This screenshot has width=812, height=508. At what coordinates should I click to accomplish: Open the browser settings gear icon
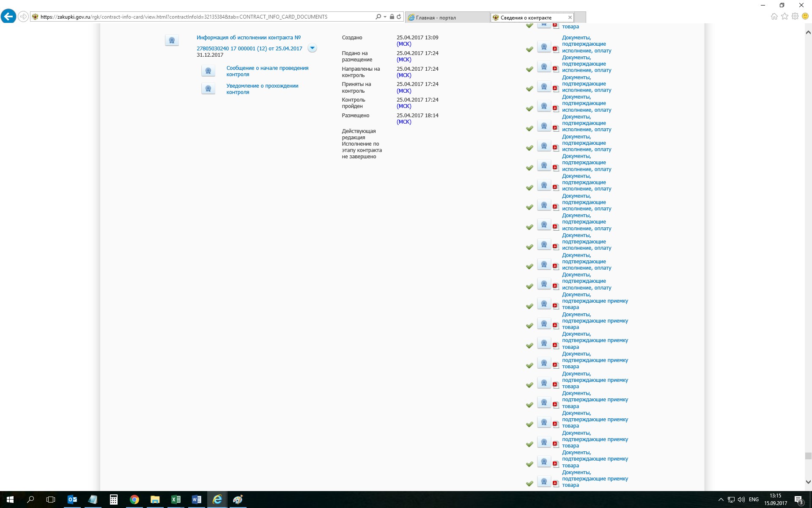pyautogui.click(x=795, y=17)
